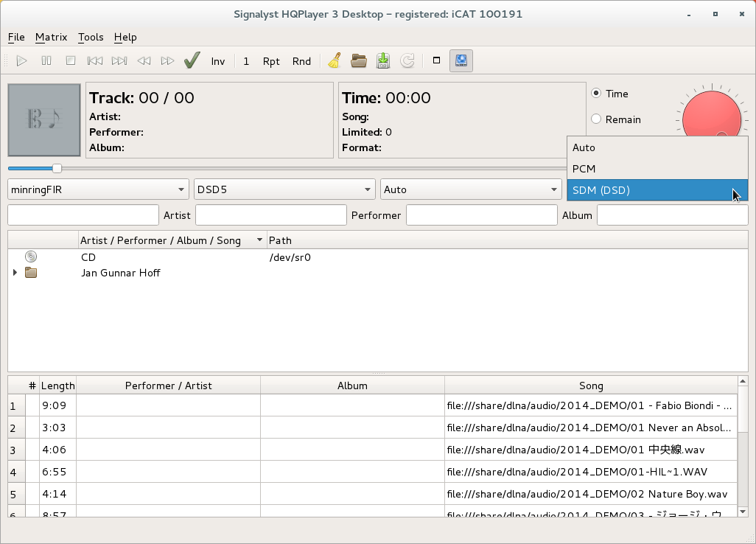Click the # column header

click(32, 386)
